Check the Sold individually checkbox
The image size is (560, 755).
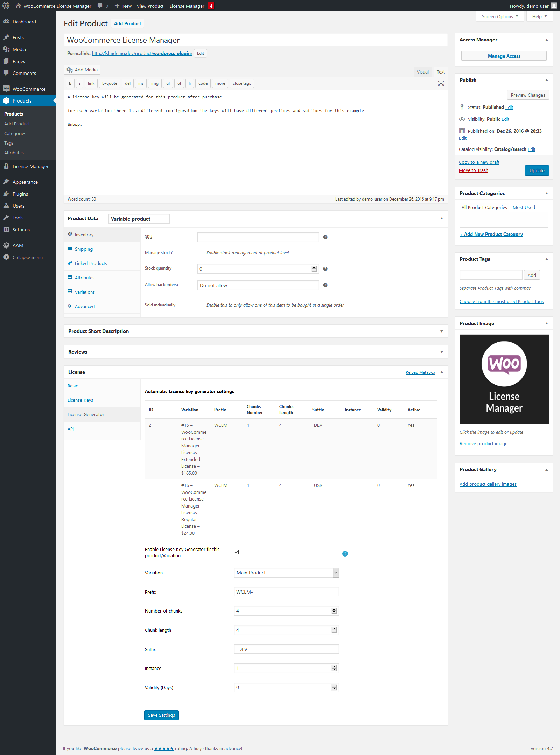[x=200, y=305]
